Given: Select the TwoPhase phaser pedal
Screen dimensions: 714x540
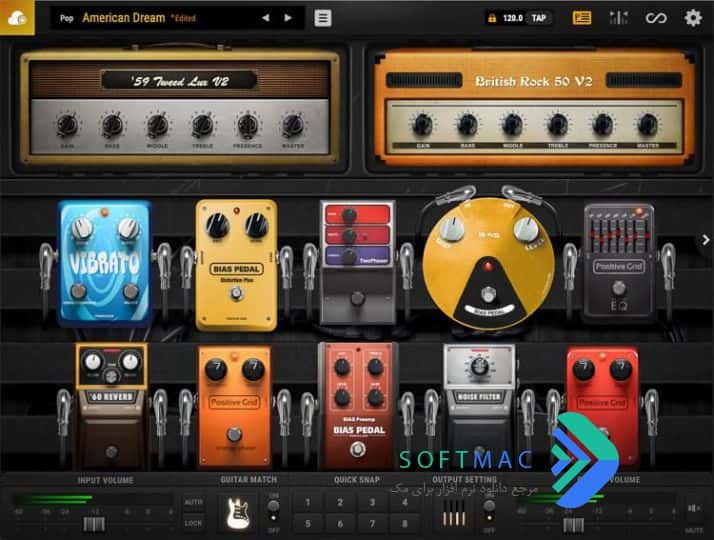Looking at the screenshot, I should pos(357,262).
